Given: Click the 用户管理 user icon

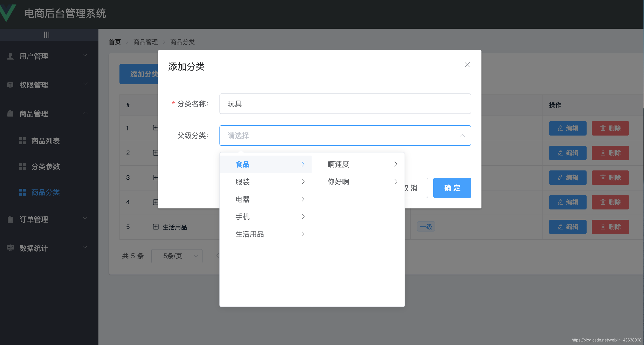Looking at the screenshot, I should 10,56.
